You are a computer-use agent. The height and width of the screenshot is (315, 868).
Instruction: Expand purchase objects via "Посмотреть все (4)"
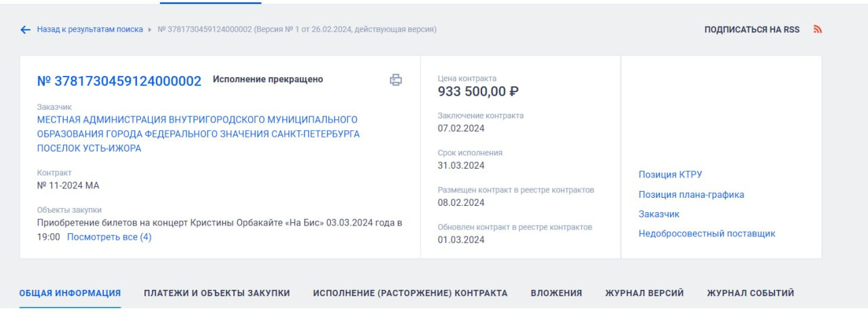(x=109, y=237)
